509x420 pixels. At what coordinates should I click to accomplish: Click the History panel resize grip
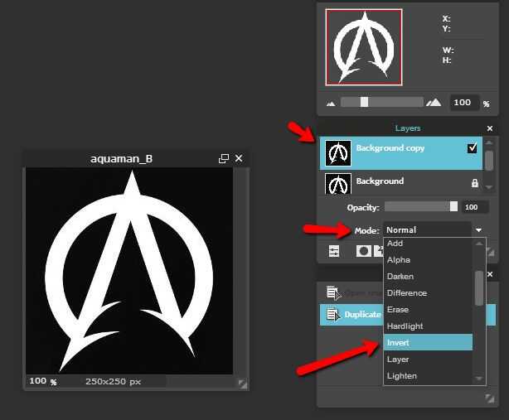tap(490, 398)
